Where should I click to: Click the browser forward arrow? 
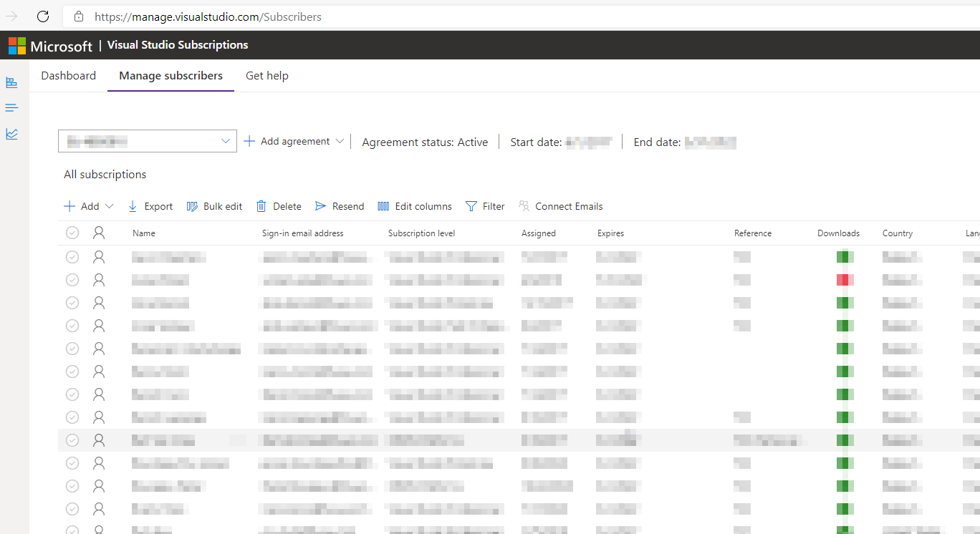(12, 16)
